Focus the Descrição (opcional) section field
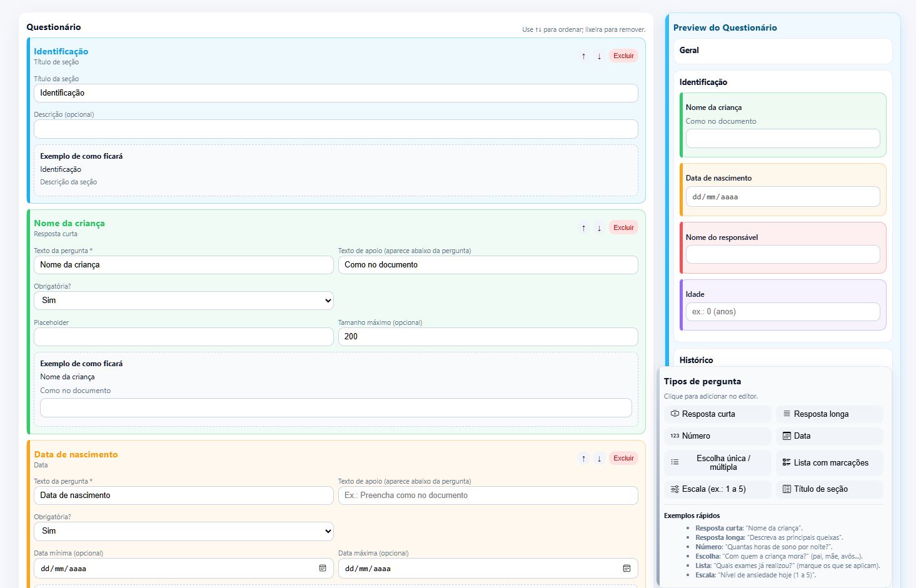Screen dimensions: 916x588 point(336,129)
